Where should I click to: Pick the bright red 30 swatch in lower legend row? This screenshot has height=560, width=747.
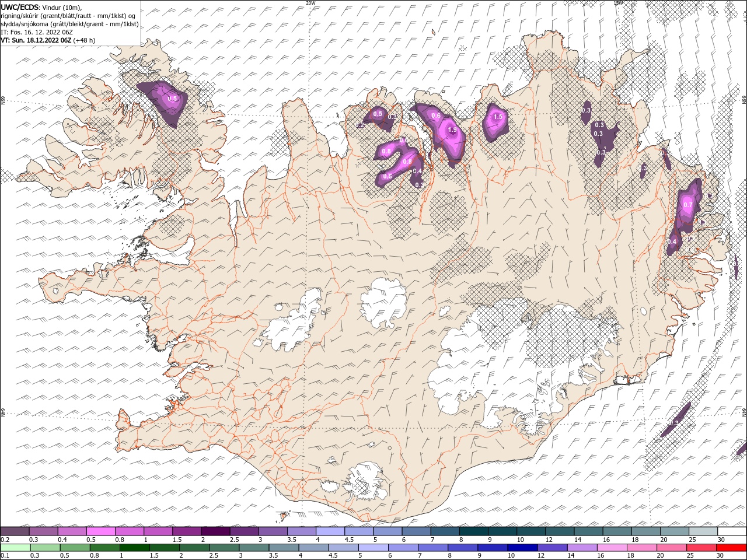coord(732,548)
